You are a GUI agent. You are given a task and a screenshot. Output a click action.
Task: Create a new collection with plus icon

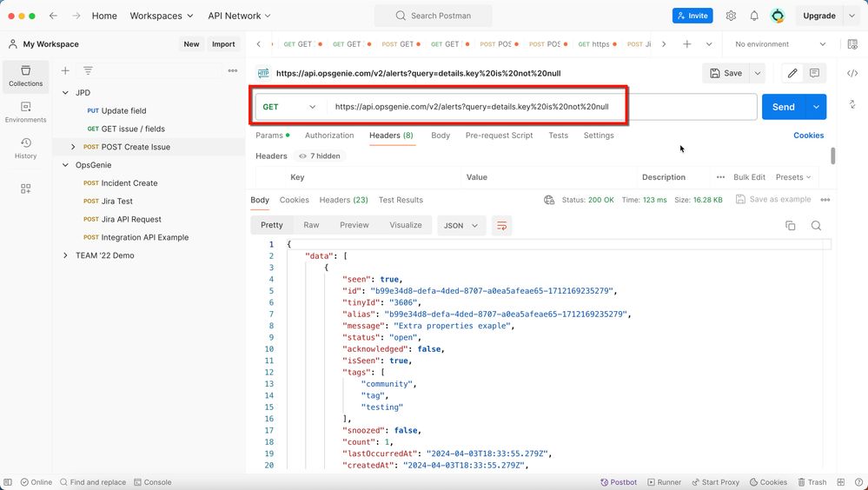pyautogui.click(x=65, y=70)
